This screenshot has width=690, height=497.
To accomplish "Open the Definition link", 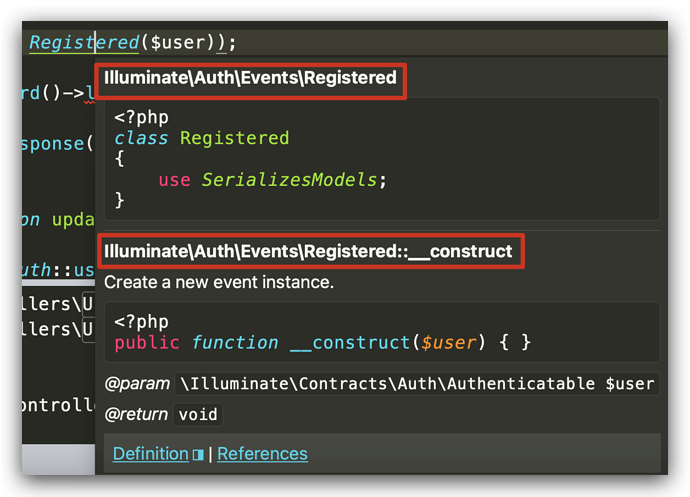I will click(x=150, y=454).
